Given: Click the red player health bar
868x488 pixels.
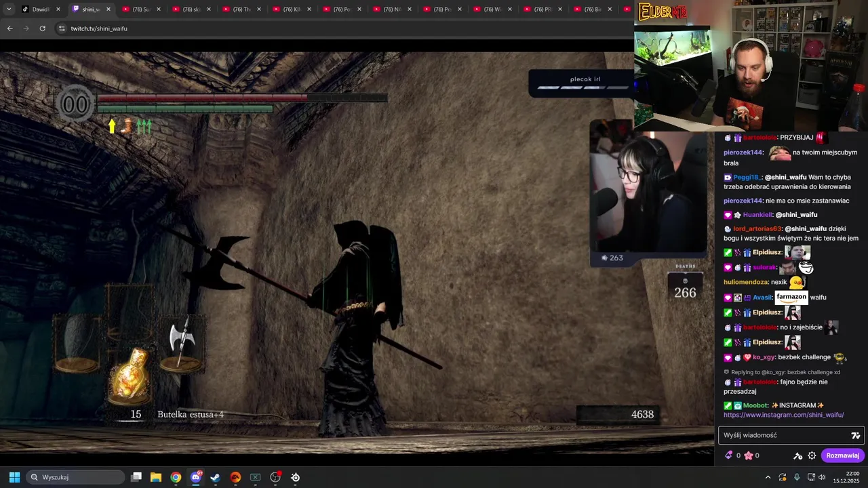Looking at the screenshot, I should pyautogui.click(x=242, y=98).
